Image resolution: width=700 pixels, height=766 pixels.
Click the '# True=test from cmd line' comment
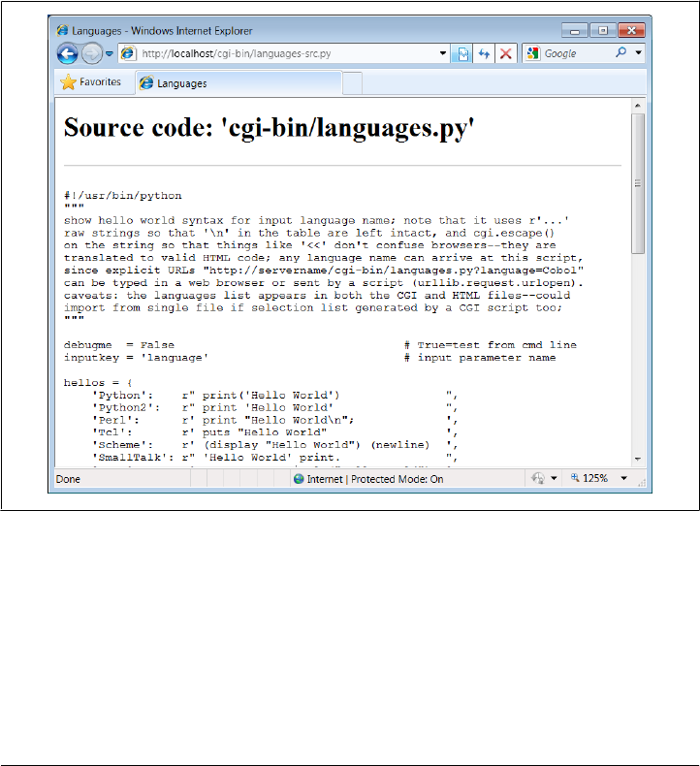(491, 345)
